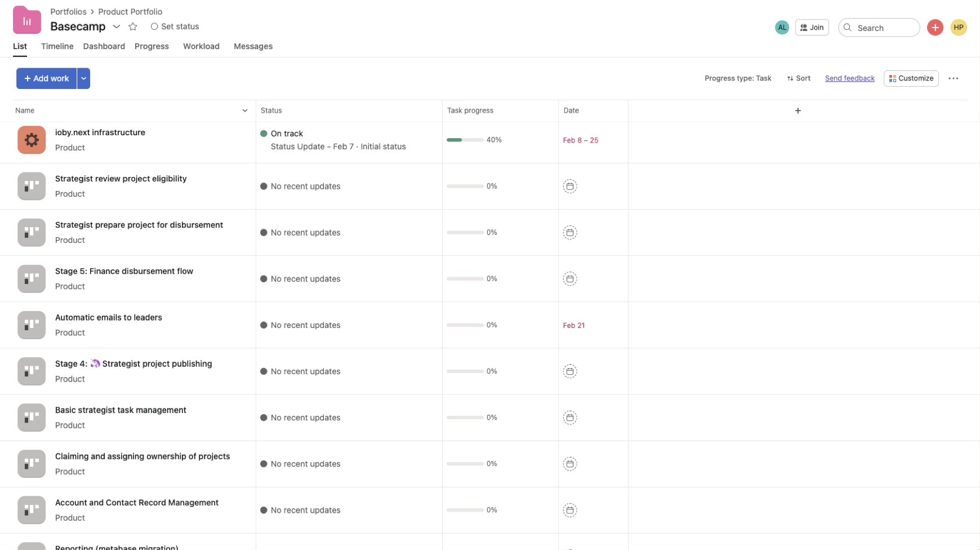980x550 pixels.
Task: Open the more options ellipsis menu
Action: pos(953,78)
